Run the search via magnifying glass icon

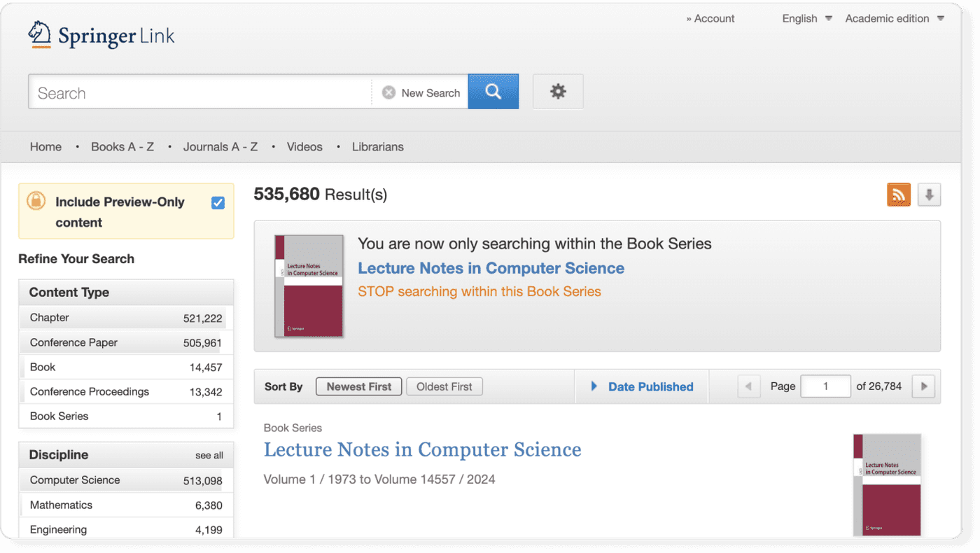pyautogui.click(x=493, y=91)
